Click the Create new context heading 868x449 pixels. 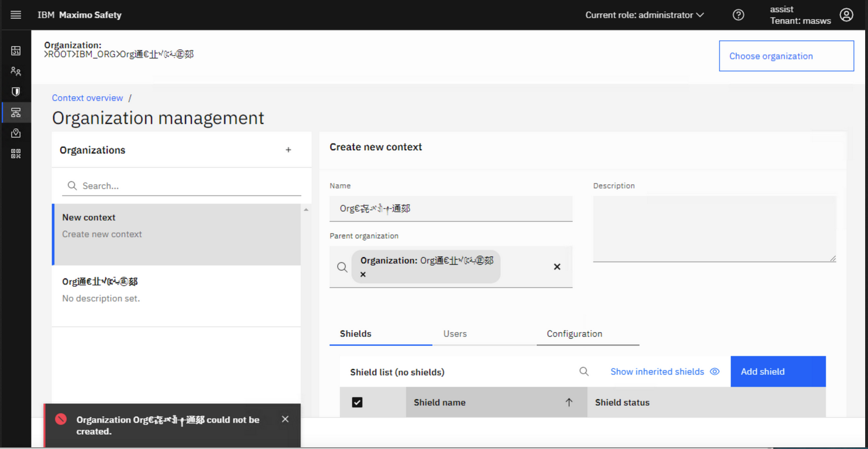[376, 147]
